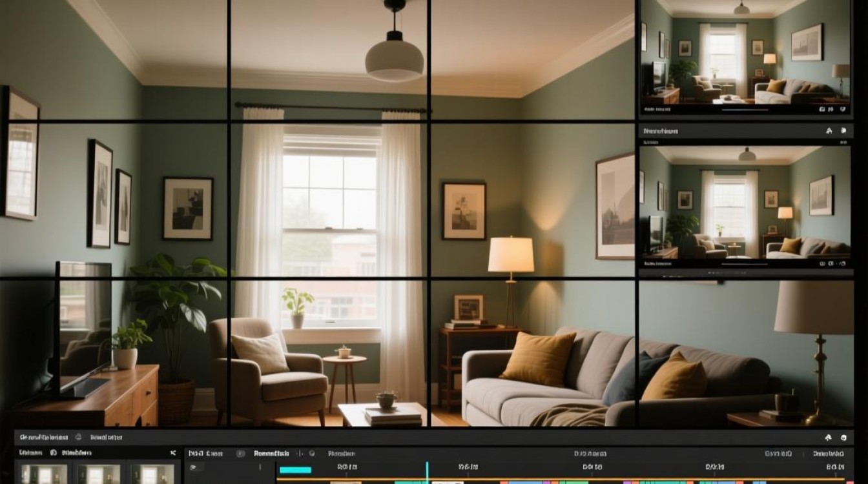This screenshot has height=484, width=868.
Task: Select the cyan clip at the timeline start
Action: pyautogui.click(x=295, y=470)
